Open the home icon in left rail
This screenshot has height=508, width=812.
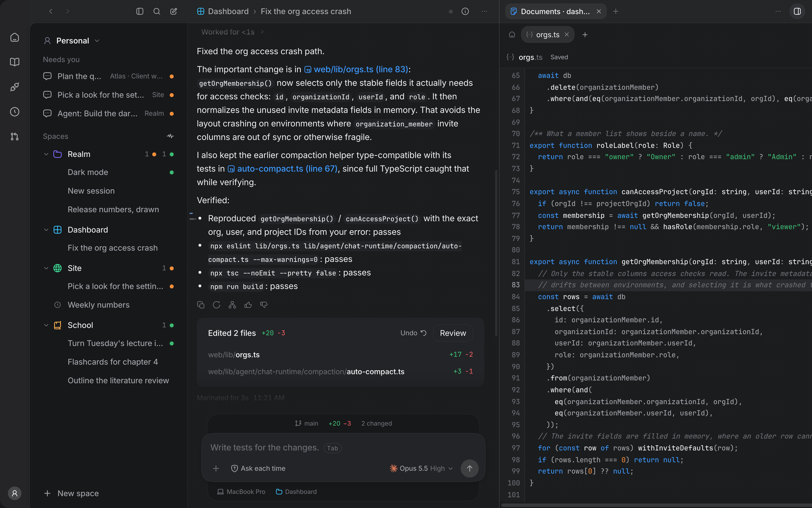click(x=14, y=37)
